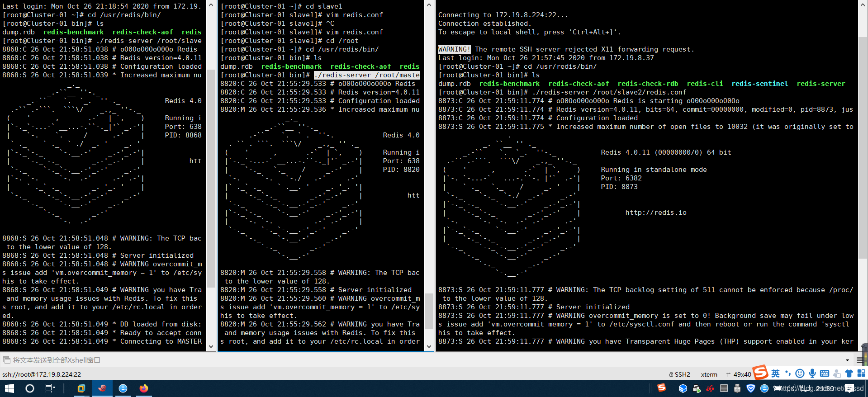The height and width of the screenshot is (397, 868).
Task: Click 'Port: 6382' in right terminal
Action: [621, 178]
